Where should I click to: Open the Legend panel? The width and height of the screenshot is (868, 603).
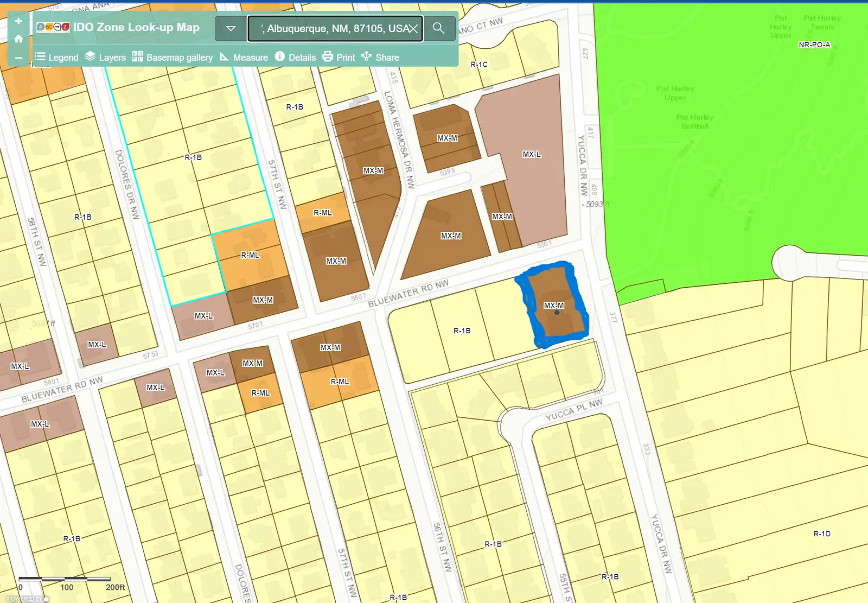(56, 57)
